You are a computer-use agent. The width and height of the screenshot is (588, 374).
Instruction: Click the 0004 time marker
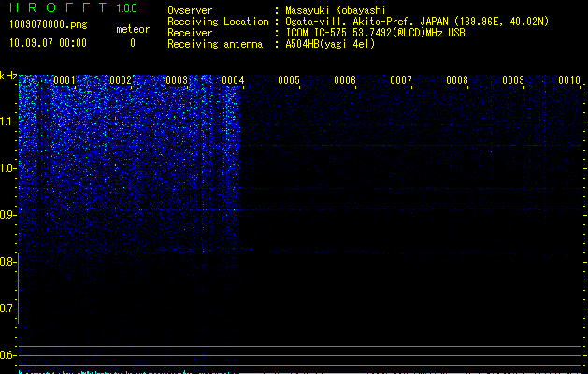pyautogui.click(x=233, y=80)
